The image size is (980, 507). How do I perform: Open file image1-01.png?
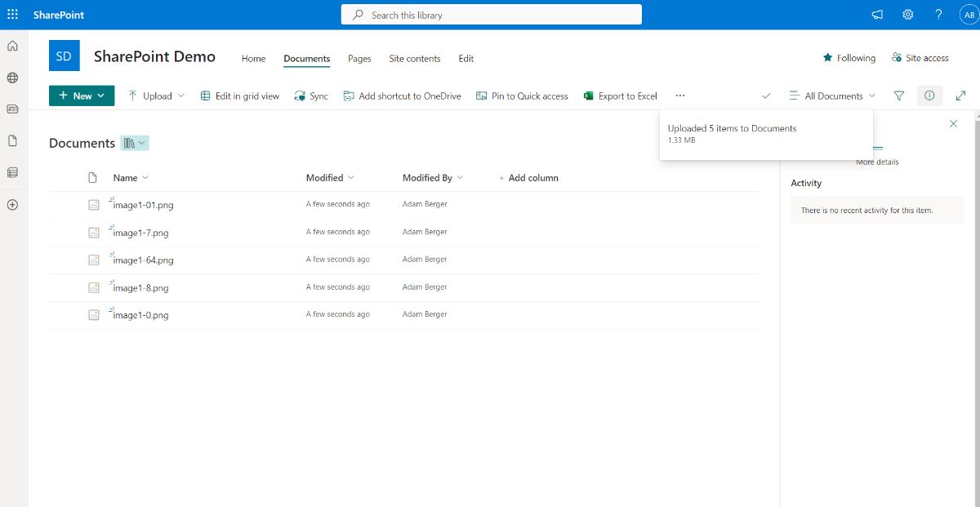pyautogui.click(x=143, y=205)
